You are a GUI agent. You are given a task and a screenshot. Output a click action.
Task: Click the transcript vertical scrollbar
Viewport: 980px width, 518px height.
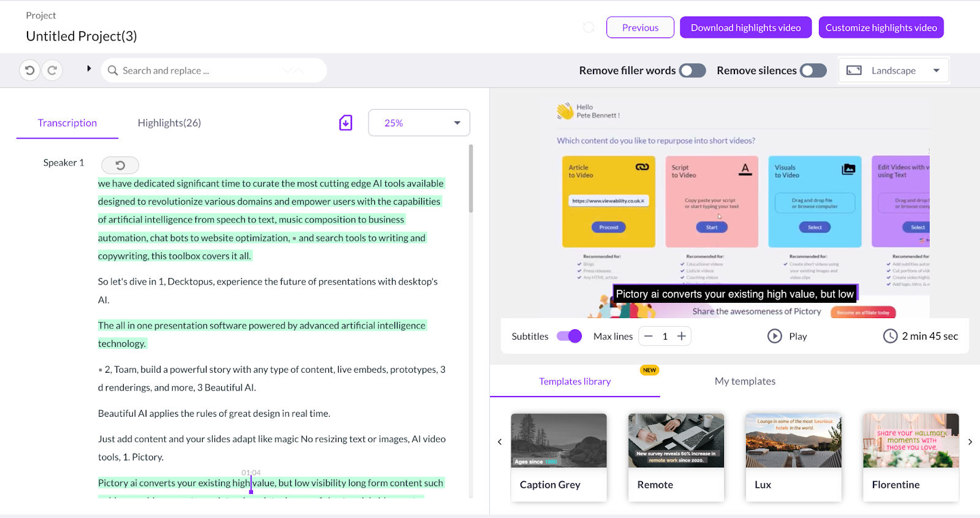pyautogui.click(x=470, y=179)
